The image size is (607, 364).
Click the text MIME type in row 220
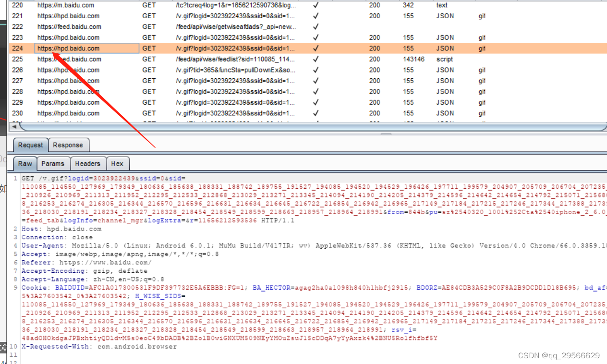(x=442, y=5)
